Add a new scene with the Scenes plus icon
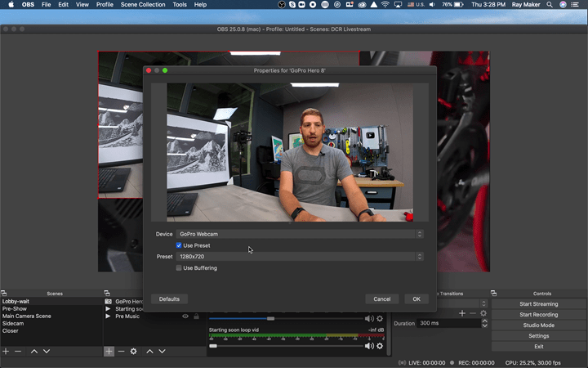This screenshot has width=588, height=368. tap(6, 351)
